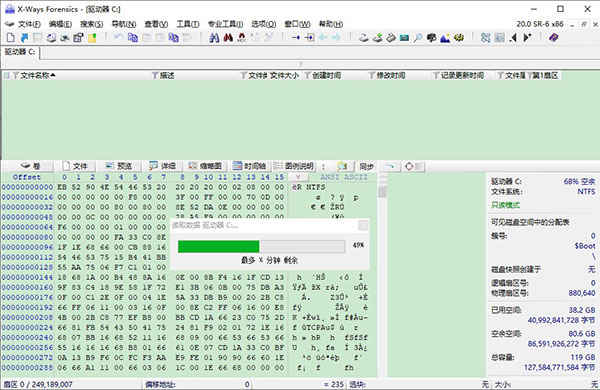600x390 pixels.
Task: Click the binoculars Find Text icon
Action: click(x=214, y=38)
